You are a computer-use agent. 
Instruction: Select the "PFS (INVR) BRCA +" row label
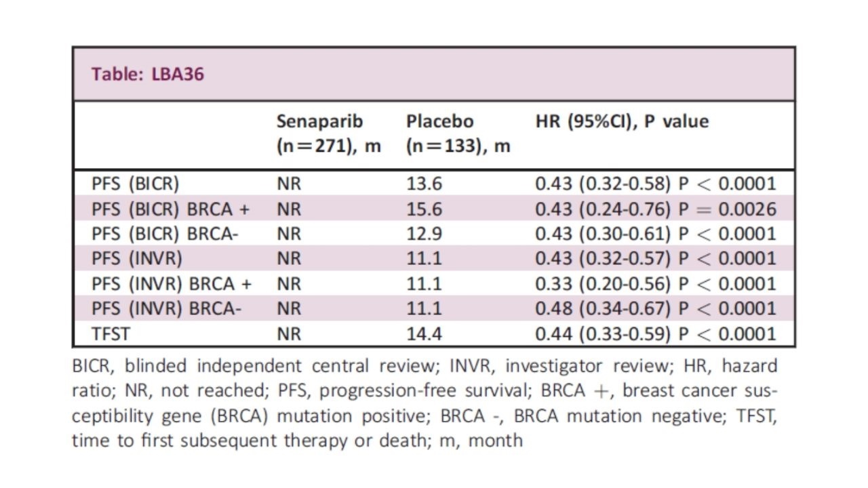[x=172, y=283]
